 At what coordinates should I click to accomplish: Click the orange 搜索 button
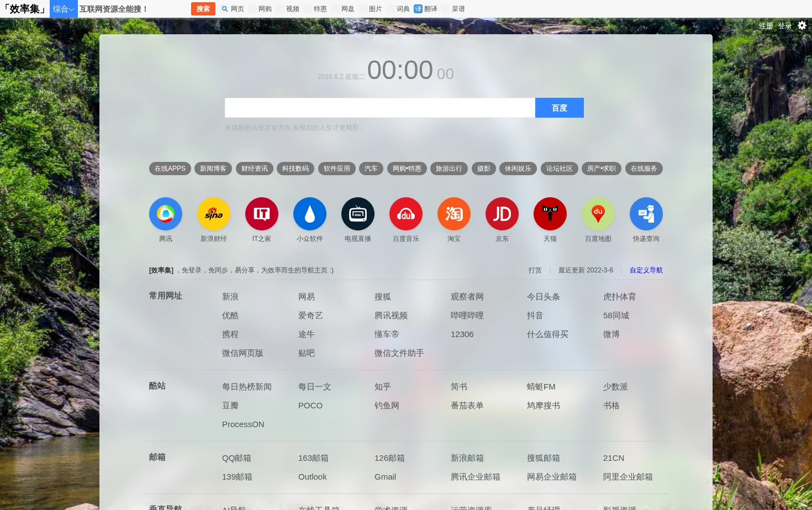pos(203,9)
